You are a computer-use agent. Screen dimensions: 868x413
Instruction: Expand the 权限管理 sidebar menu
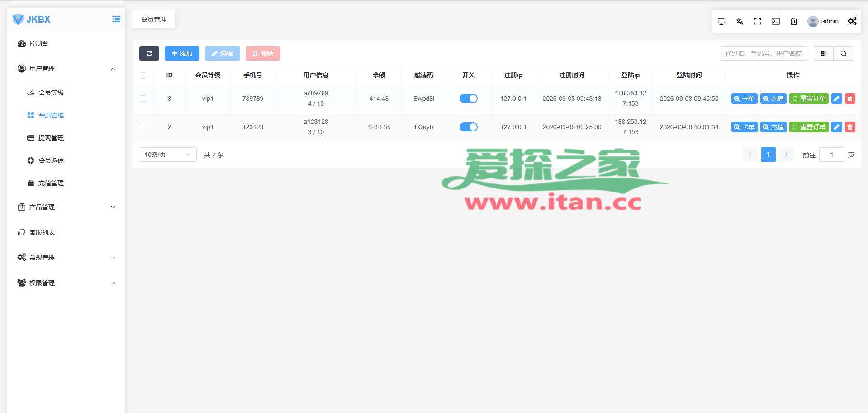[66, 283]
